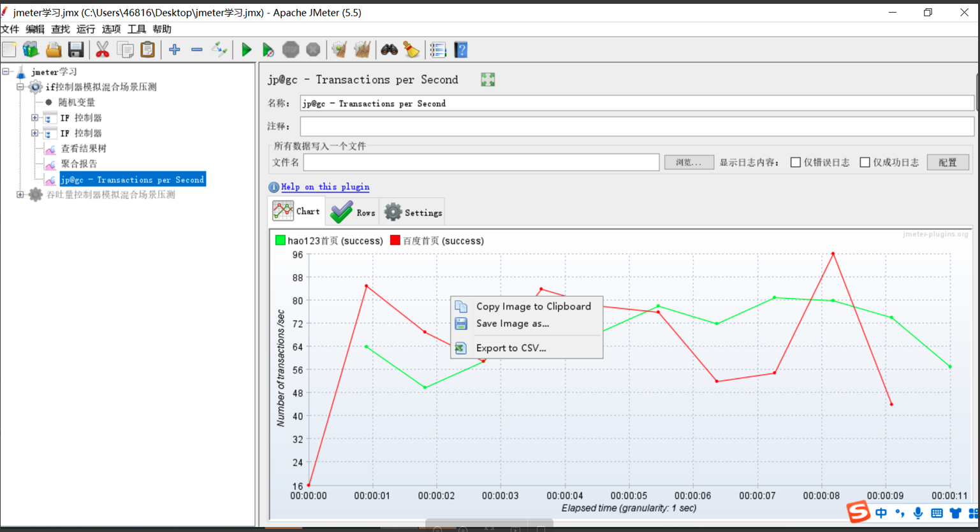This screenshot has width=980, height=532.
Task: Select the 随机变量 tree item
Action: (77, 102)
